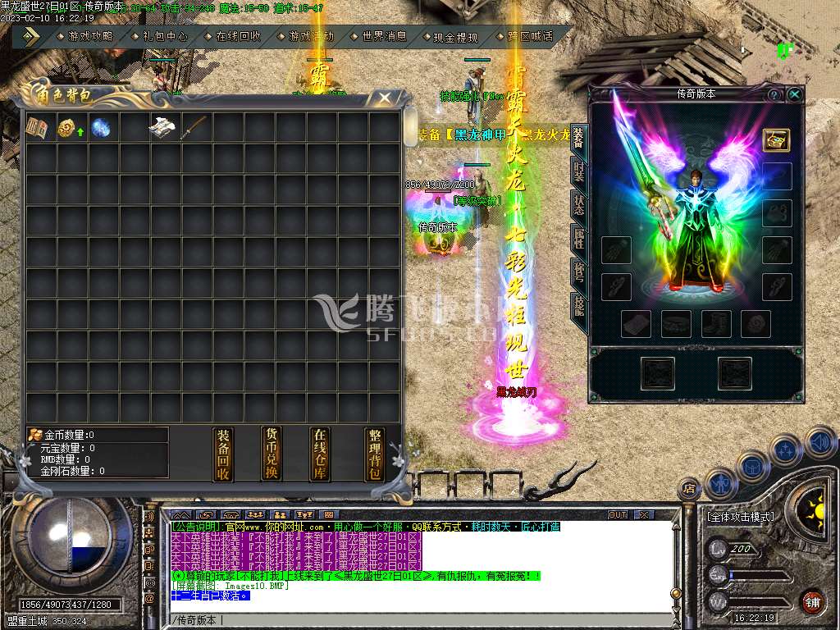This screenshot has height=630, width=840.
Task: Select the gem slot right of the boots
Action: pyautogui.click(x=756, y=324)
